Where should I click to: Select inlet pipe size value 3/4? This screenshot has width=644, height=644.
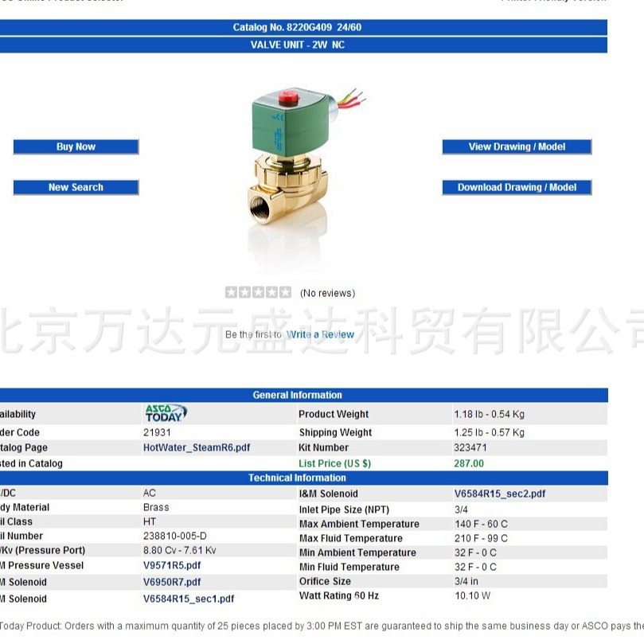(x=461, y=509)
